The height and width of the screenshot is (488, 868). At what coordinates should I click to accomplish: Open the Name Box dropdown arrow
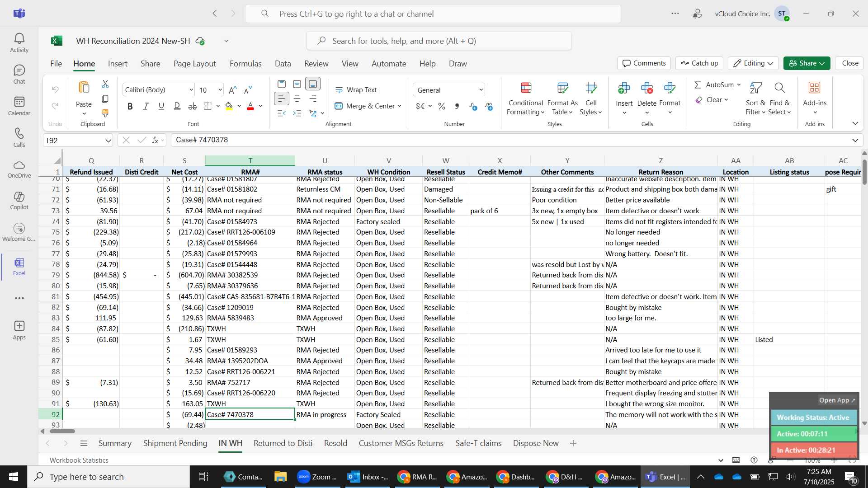[x=108, y=141]
